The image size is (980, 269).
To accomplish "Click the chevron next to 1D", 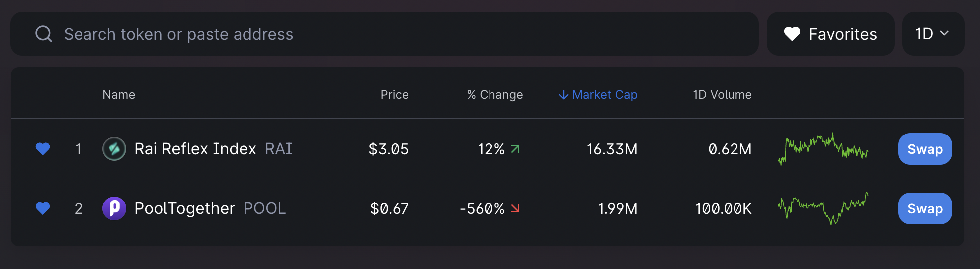I will (945, 34).
